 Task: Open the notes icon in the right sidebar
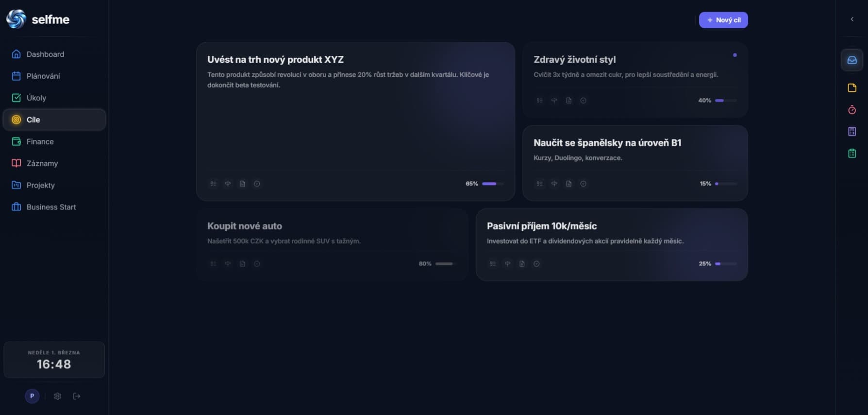852,87
